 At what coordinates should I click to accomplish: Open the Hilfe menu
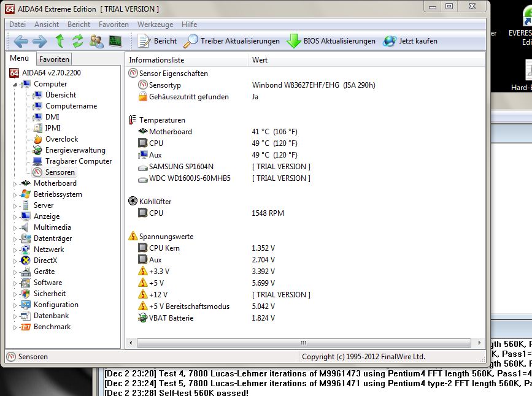click(x=189, y=25)
